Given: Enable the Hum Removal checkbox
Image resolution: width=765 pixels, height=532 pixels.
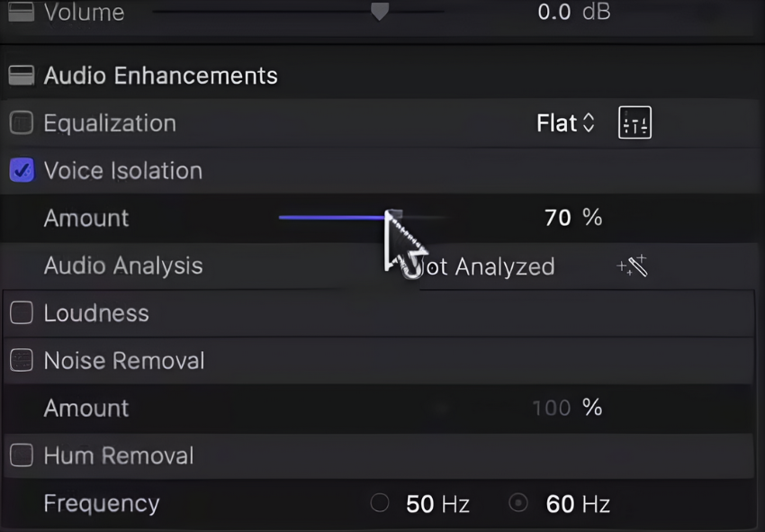Looking at the screenshot, I should [x=22, y=455].
